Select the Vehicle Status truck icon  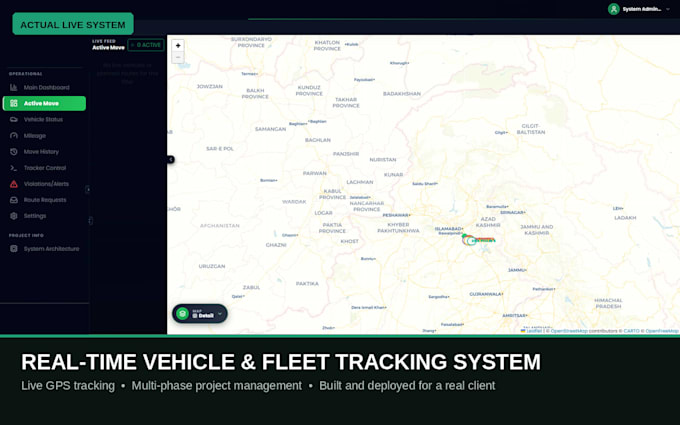(14, 119)
